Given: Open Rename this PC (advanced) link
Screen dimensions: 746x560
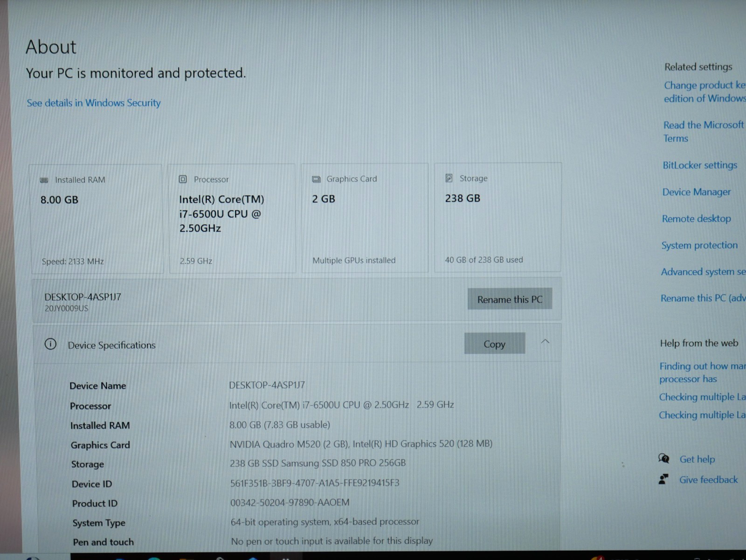Looking at the screenshot, I should point(703,298).
